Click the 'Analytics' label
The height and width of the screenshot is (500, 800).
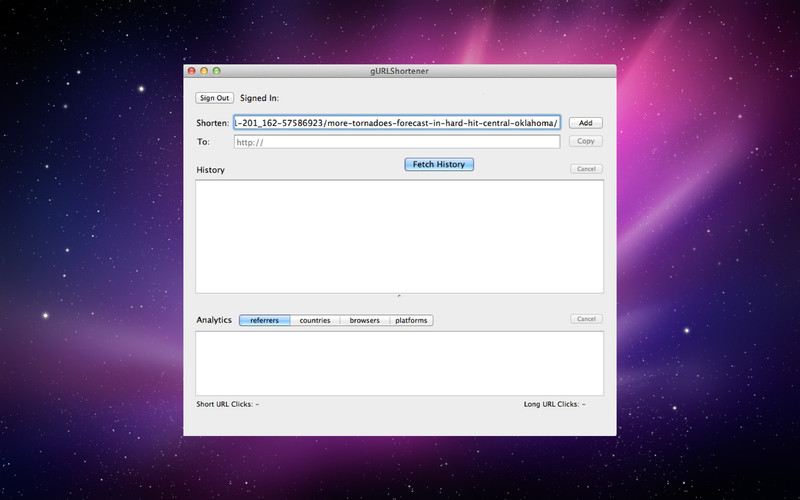point(214,320)
